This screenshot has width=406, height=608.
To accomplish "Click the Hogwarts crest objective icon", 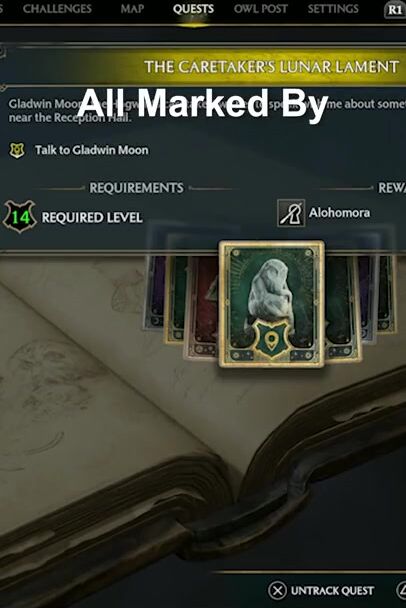I will click(x=17, y=150).
